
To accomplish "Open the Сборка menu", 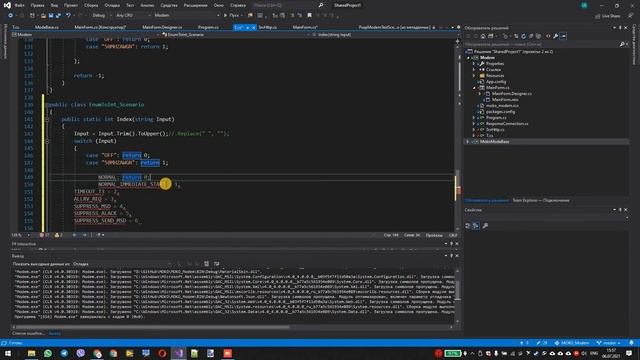I will [91, 5].
